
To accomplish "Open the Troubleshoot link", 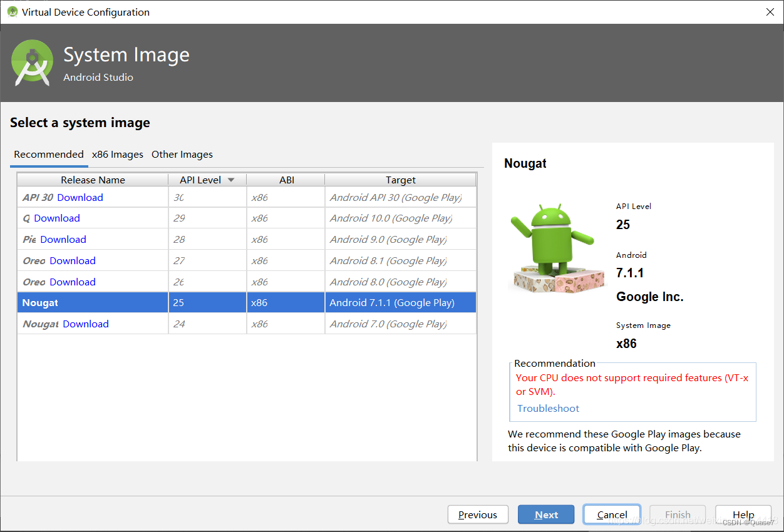I will click(548, 408).
